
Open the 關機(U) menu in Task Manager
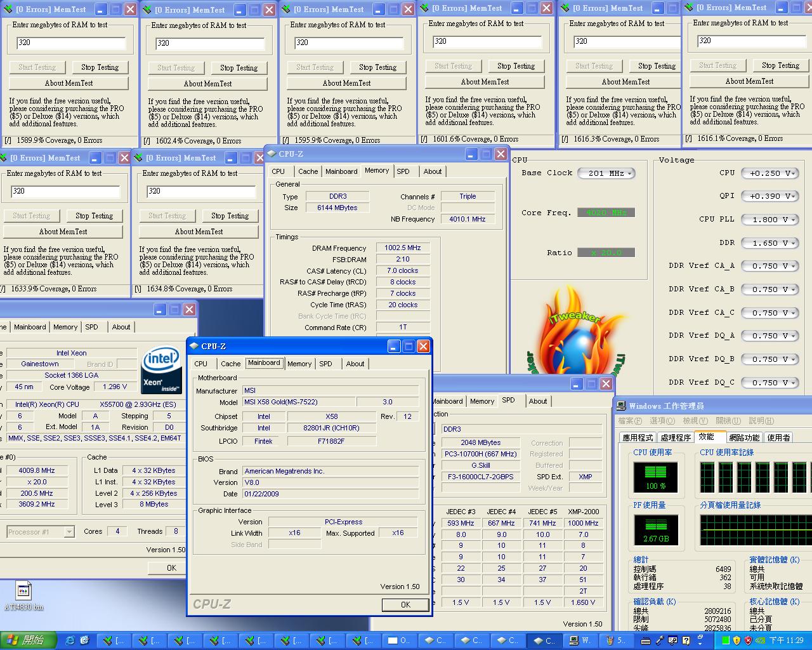click(728, 420)
